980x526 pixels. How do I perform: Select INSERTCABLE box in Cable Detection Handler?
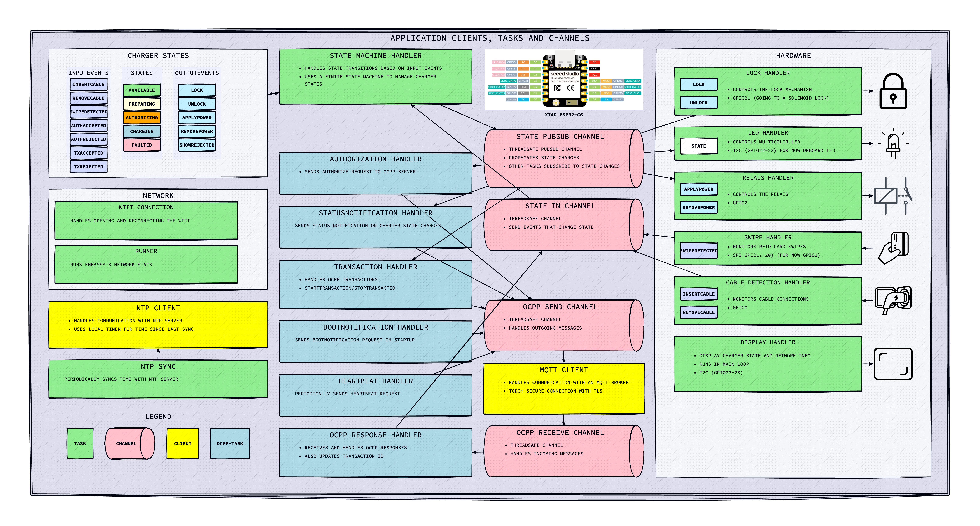pos(698,294)
